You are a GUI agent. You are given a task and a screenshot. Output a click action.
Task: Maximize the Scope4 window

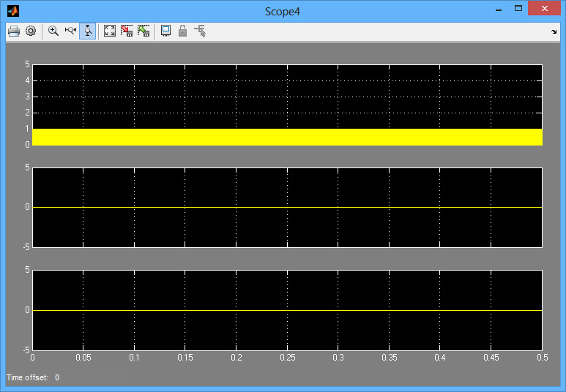coord(518,8)
